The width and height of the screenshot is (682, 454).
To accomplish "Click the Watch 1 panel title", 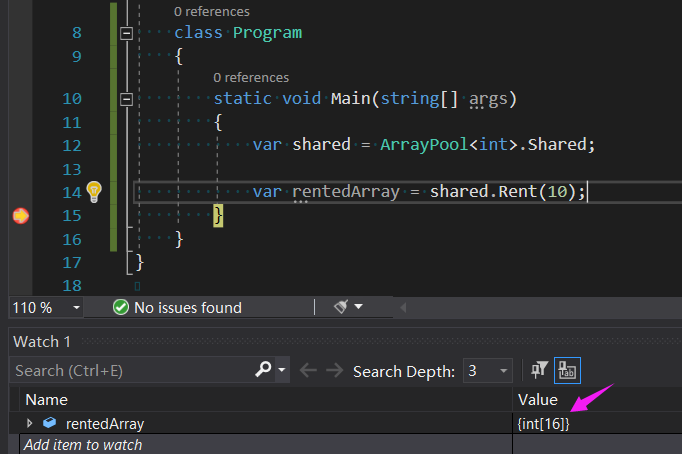I will click(x=42, y=342).
